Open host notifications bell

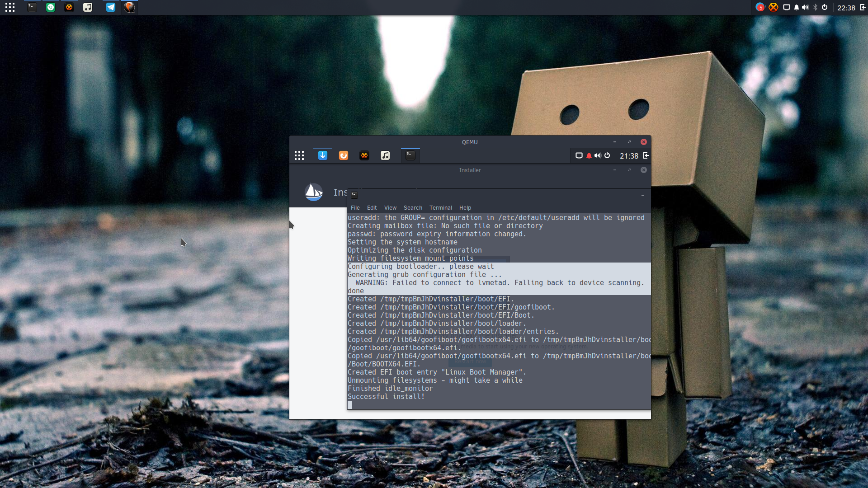[x=797, y=7]
